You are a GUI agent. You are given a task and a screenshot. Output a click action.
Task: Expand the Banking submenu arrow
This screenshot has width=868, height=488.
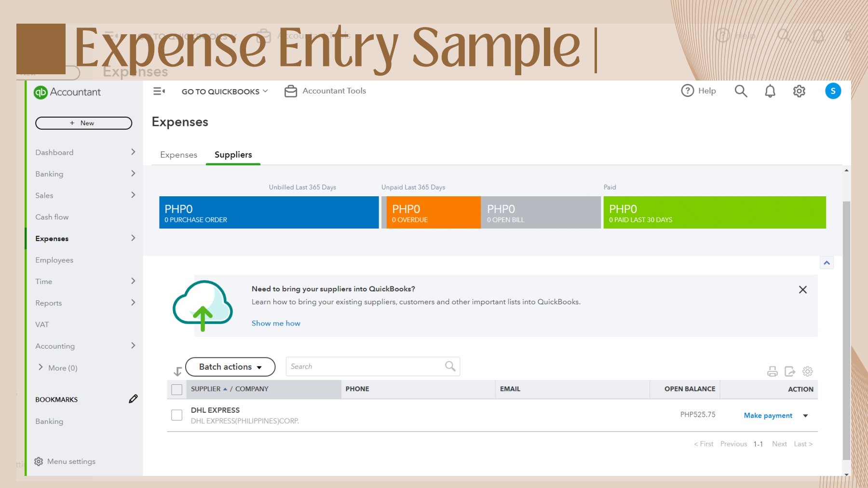[133, 174]
